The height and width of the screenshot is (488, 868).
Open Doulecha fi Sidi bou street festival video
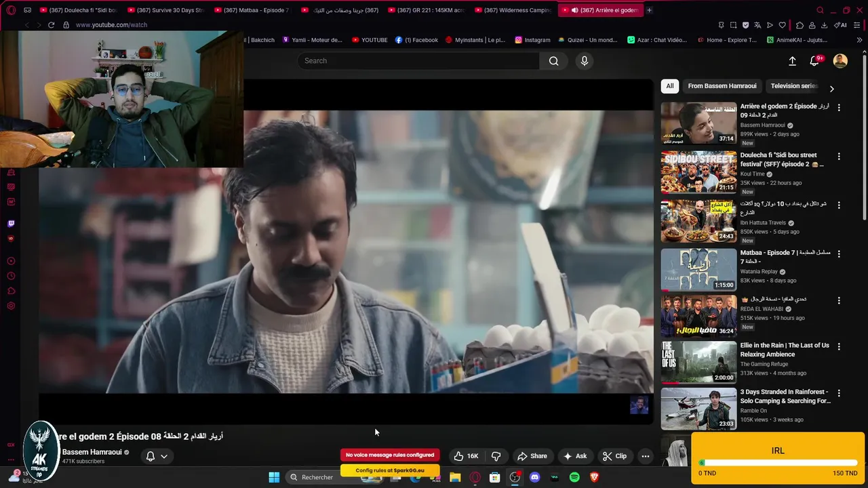(782, 159)
